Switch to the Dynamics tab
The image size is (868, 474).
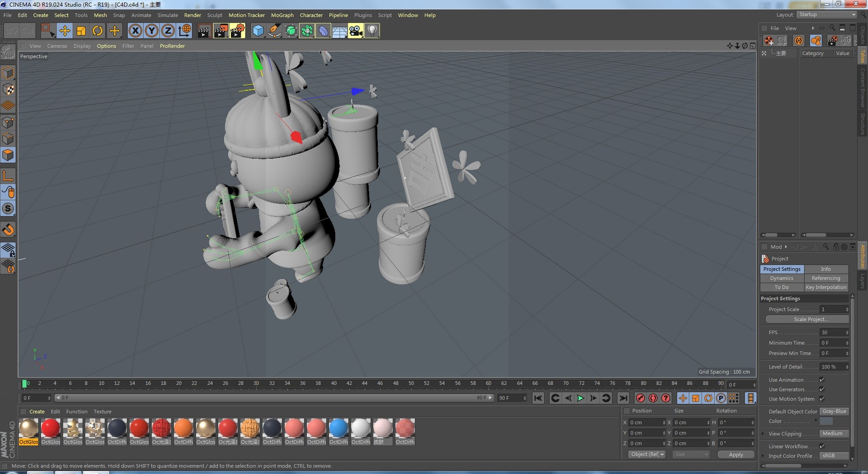pyautogui.click(x=782, y=278)
